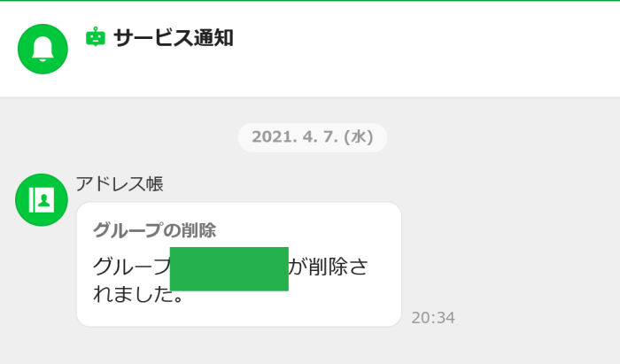Click the (水) weekday in date label

click(359, 137)
